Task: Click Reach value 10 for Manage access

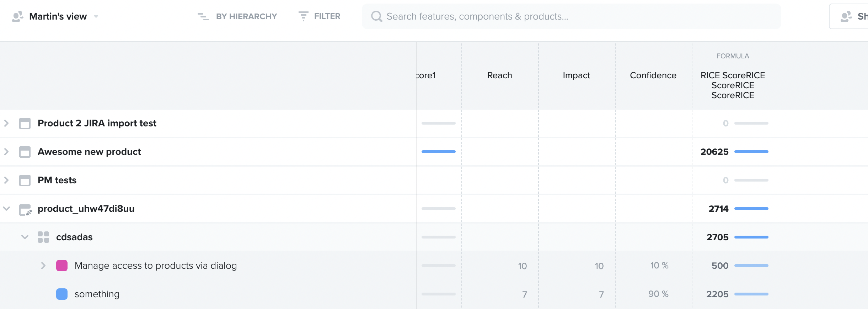Action: 522,266
